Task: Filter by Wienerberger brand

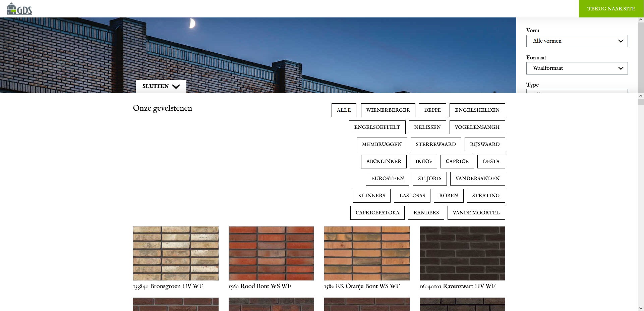Action: 388,110
